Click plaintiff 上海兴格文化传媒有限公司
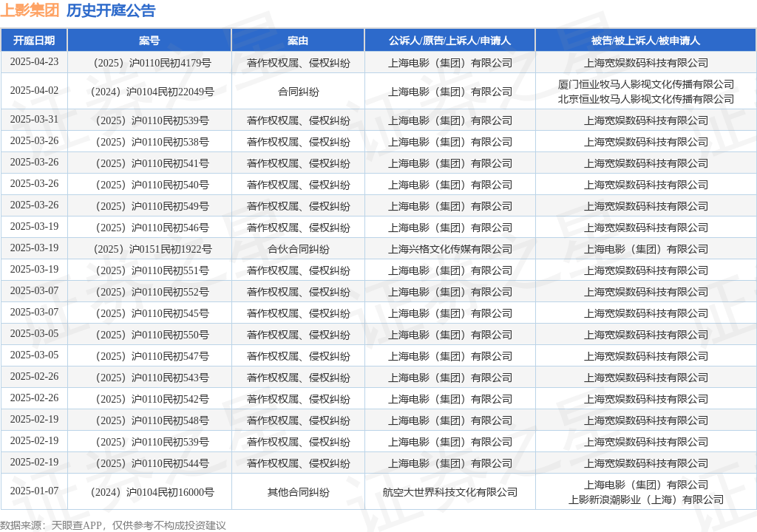 pos(450,249)
